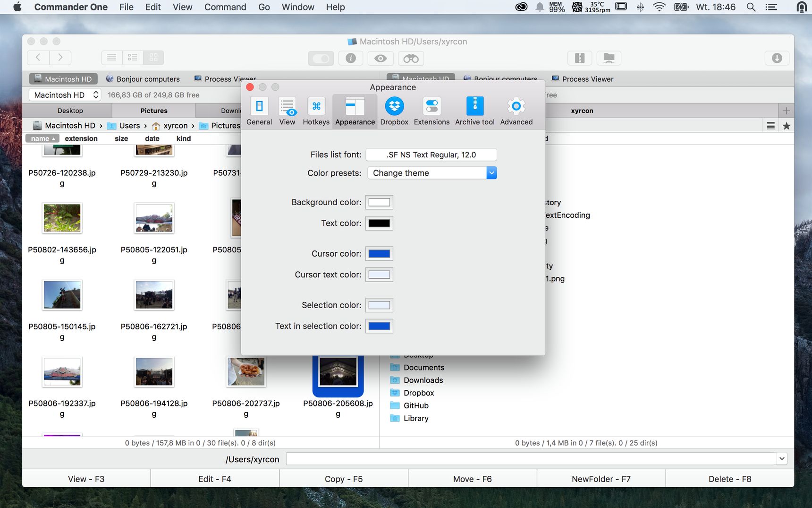The height and width of the screenshot is (508, 812).
Task: Expand the xyrcon breadcrumb chevron
Action: tap(193, 126)
